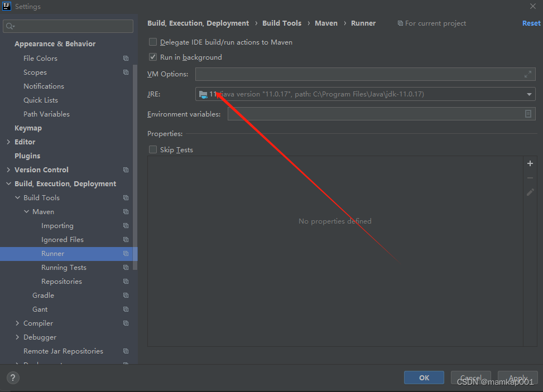Image resolution: width=543 pixels, height=392 pixels.
Task: Open the Plugins settings page
Action: (27, 156)
